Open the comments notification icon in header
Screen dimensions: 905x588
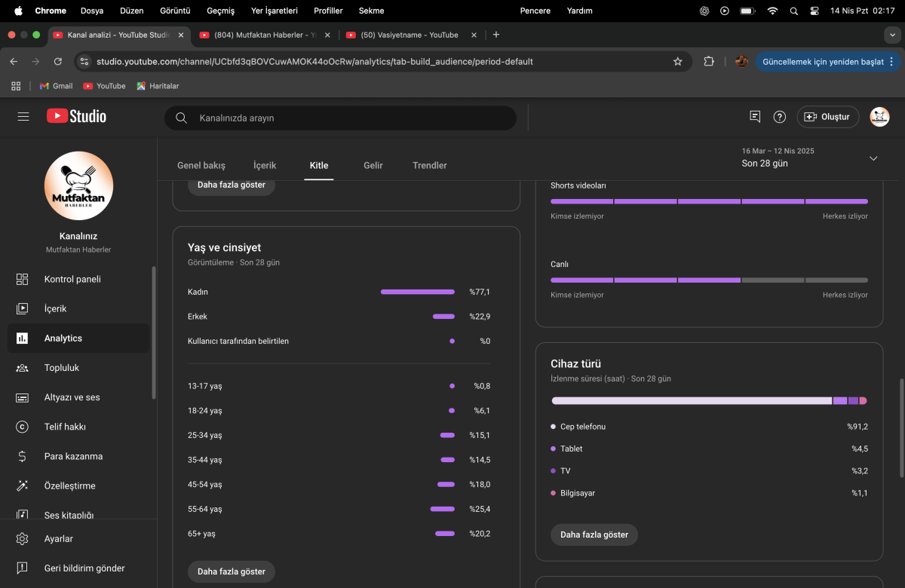[x=755, y=117]
